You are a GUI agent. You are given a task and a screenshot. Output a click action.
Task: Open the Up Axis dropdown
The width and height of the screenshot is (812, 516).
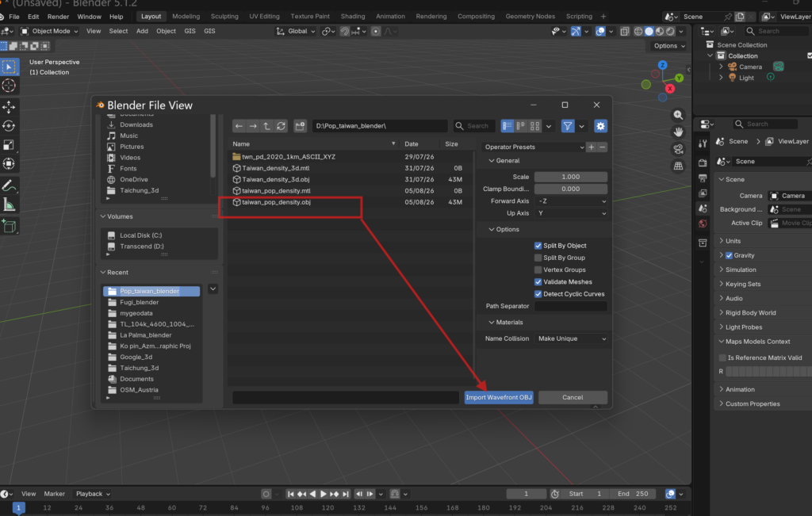click(x=571, y=213)
